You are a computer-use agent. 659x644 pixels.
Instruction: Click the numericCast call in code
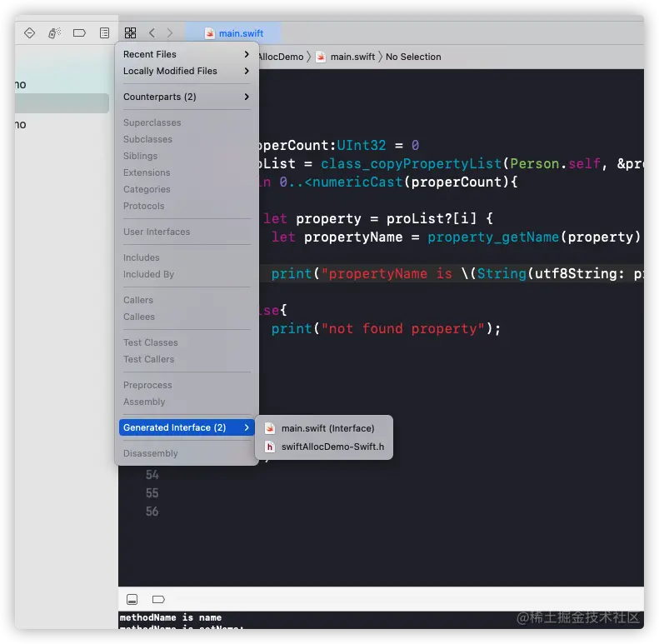click(357, 182)
